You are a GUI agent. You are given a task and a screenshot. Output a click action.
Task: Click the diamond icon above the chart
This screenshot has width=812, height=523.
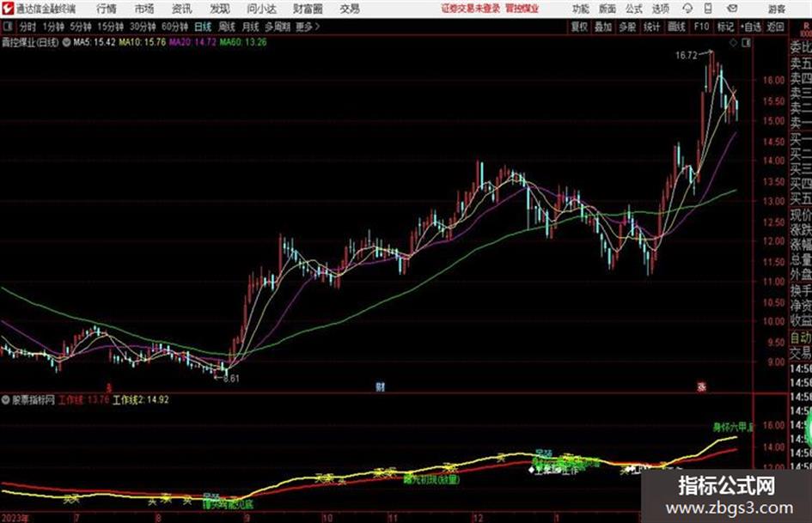click(x=733, y=43)
